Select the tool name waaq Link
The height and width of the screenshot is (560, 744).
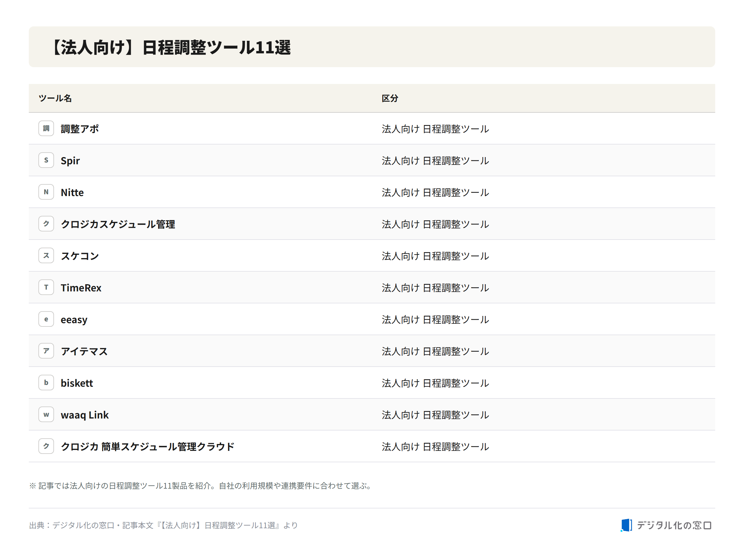[85, 415]
